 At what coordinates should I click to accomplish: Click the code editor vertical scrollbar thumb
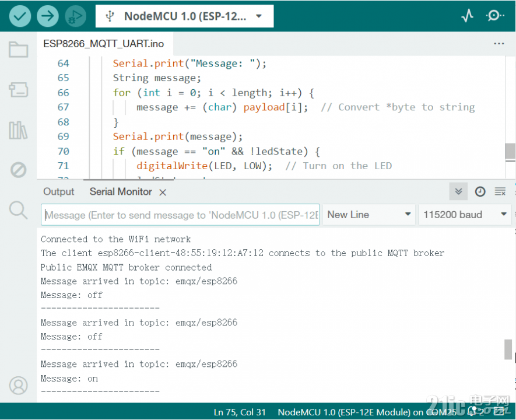coord(510,152)
